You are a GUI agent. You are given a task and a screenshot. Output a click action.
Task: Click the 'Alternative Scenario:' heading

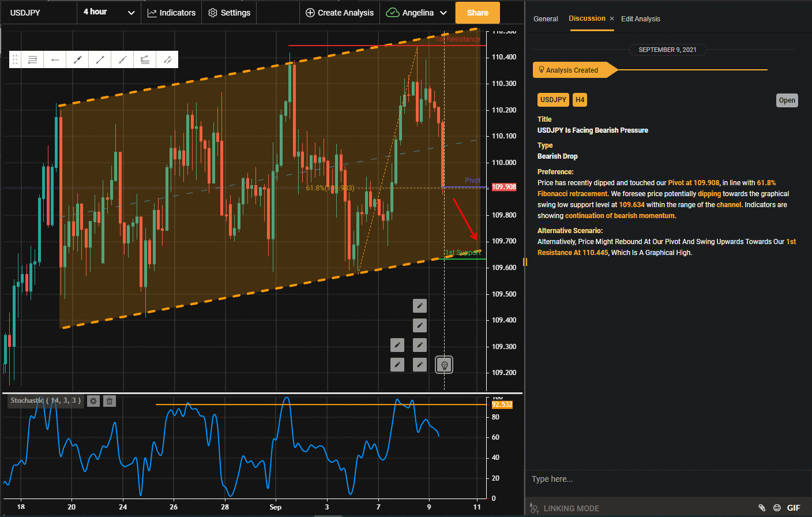[x=570, y=231]
